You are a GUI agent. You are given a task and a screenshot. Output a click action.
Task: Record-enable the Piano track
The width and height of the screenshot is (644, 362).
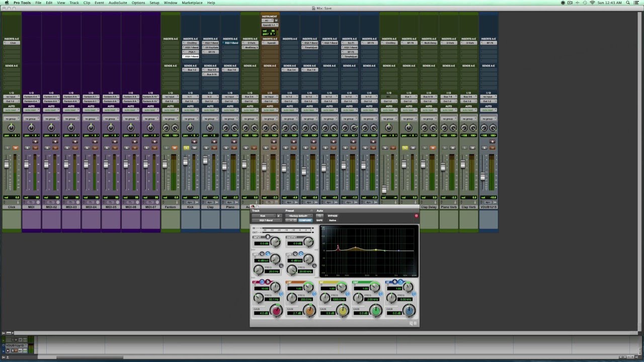pos(234,141)
